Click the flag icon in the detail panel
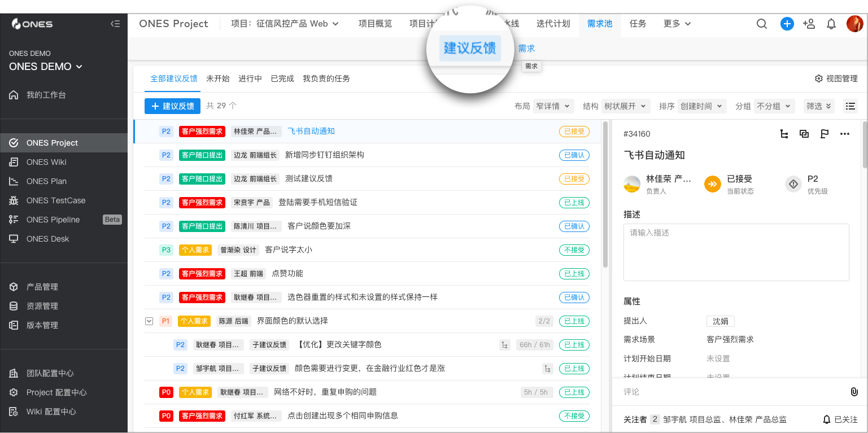The image size is (868, 433). pyautogui.click(x=825, y=134)
